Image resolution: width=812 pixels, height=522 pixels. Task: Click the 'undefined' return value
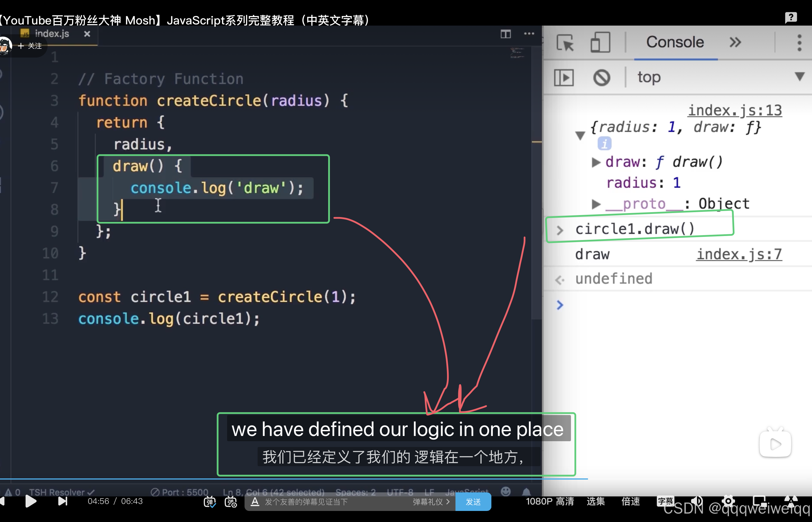614,279
